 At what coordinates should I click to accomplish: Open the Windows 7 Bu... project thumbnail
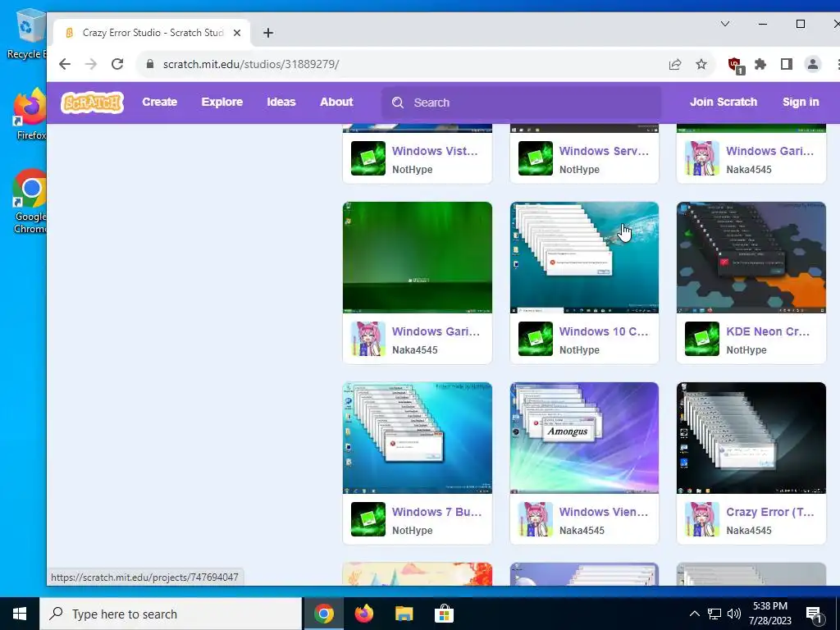point(418,438)
